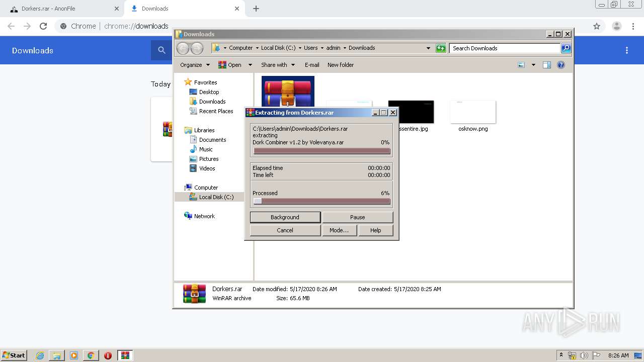Click the search magnifier in Explorer
The height and width of the screenshot is (362, 644).
click(x=566, y=48)
